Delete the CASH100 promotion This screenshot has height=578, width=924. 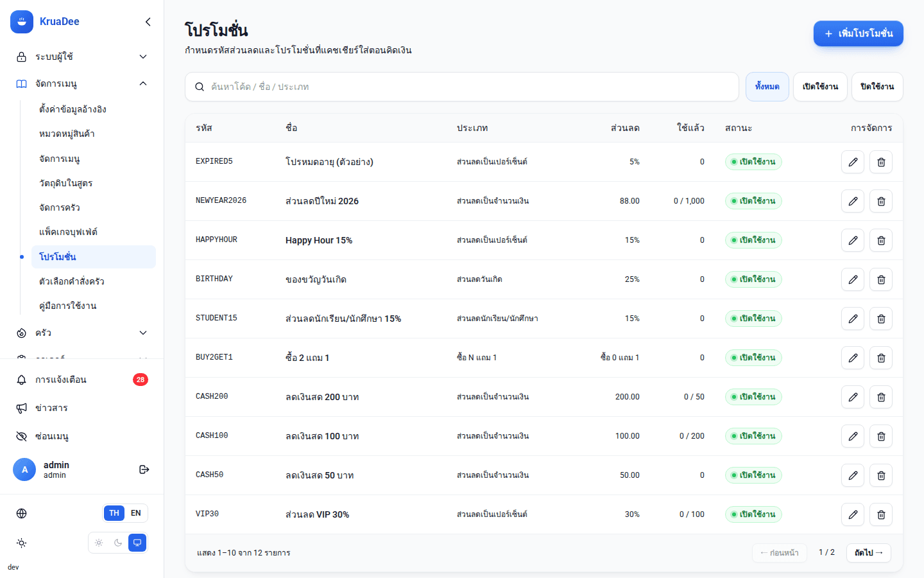click(881, 436)
